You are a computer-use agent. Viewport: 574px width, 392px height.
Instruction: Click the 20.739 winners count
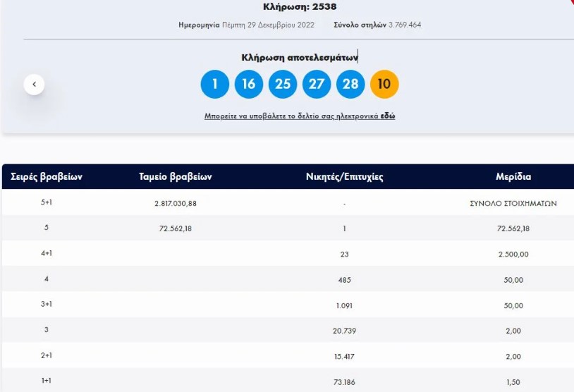pyautogui.click(x=344, y=330)
